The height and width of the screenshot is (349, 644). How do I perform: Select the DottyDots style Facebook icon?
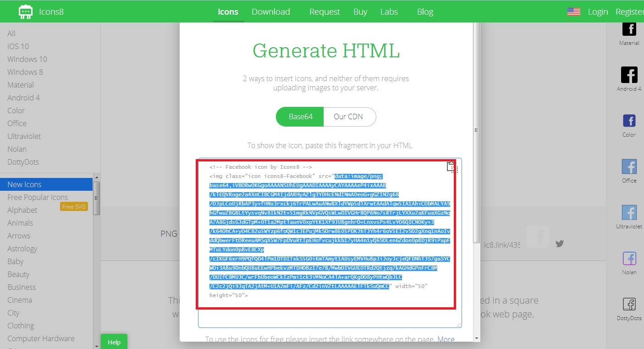(x=629, y=304)
